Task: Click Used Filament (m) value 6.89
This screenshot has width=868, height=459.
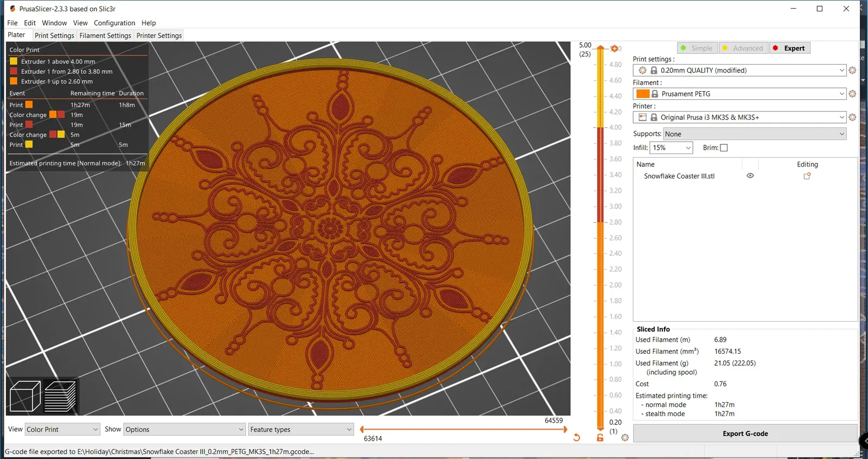Action: (x=720, y=340)
